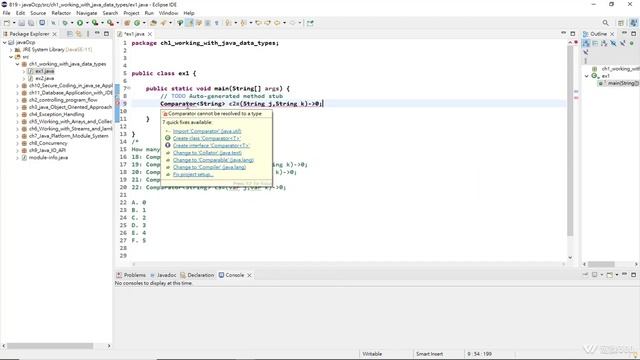Click the error marker on line 9
Image resolution: width=640 pixels, height=360 pixels.
pos(118,104)
